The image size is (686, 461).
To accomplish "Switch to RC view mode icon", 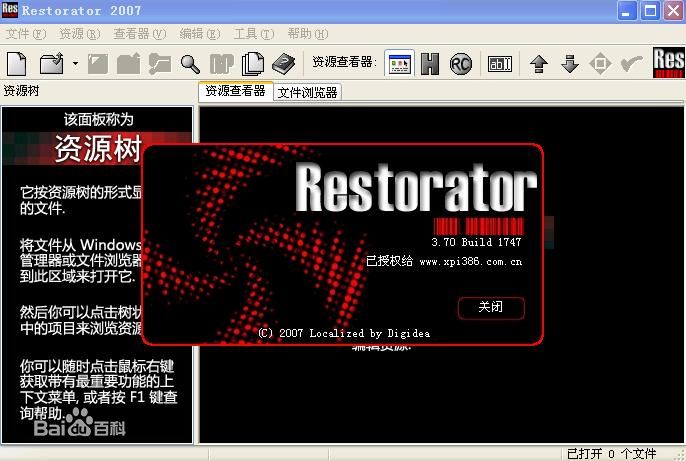I will pyautogui.click(x=461, y=64).
